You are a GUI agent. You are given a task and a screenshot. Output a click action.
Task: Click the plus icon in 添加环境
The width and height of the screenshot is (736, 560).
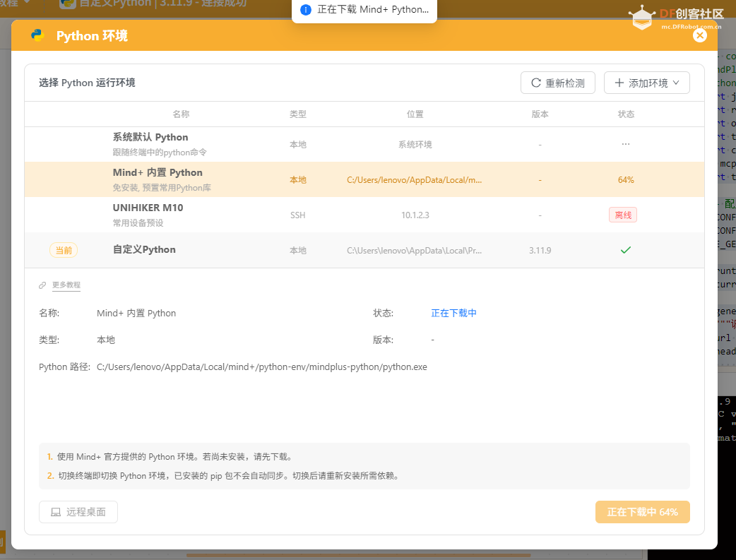point(619,83)
